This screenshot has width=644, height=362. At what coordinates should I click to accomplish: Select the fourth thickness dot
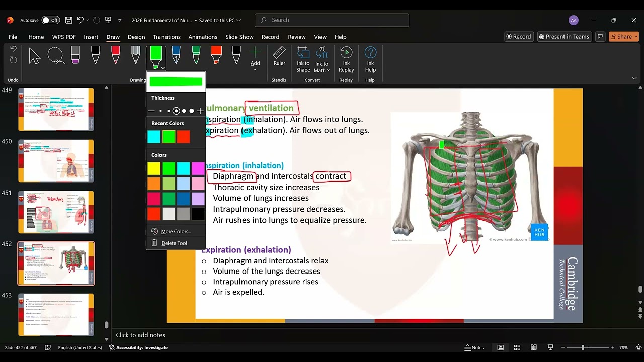184,111
